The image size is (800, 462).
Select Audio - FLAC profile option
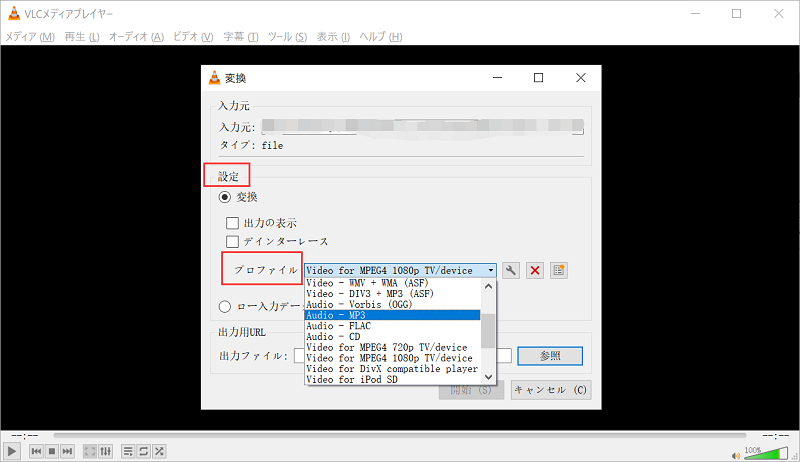tap(392, 325)
